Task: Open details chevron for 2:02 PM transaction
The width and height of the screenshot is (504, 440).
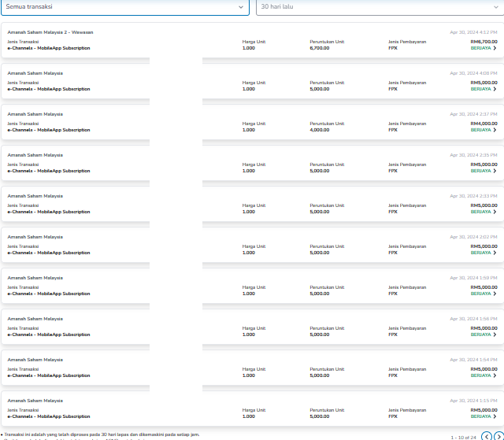Action: click(x=495, y=253)
